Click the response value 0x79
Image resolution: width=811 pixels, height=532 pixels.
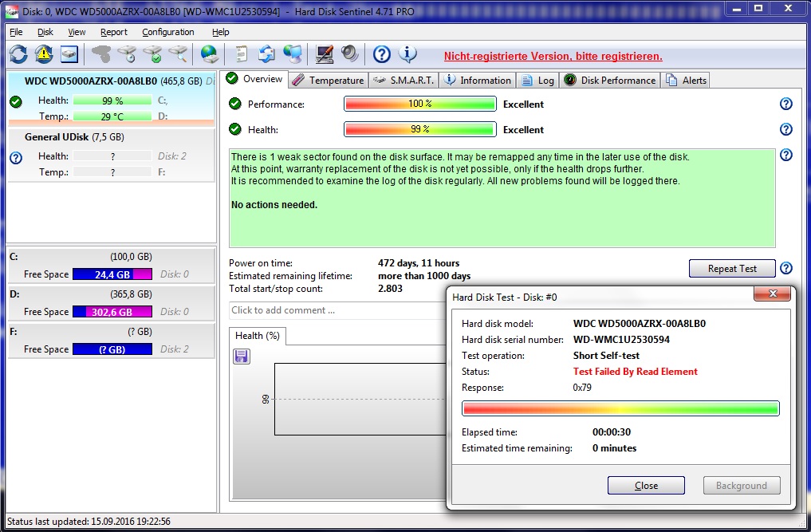582,388
